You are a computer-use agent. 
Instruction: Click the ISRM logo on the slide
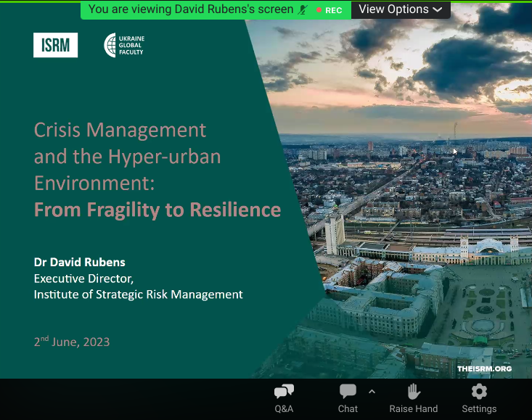coord(55,45)
